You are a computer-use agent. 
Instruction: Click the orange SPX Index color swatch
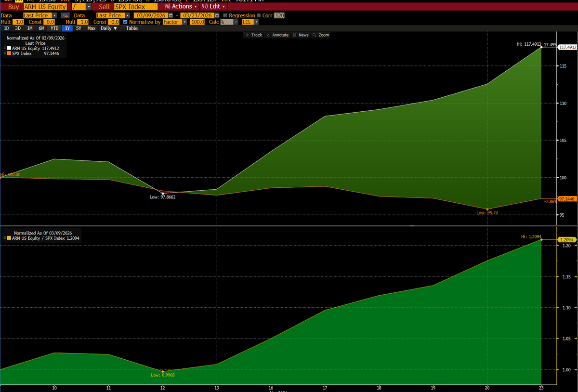9,53
